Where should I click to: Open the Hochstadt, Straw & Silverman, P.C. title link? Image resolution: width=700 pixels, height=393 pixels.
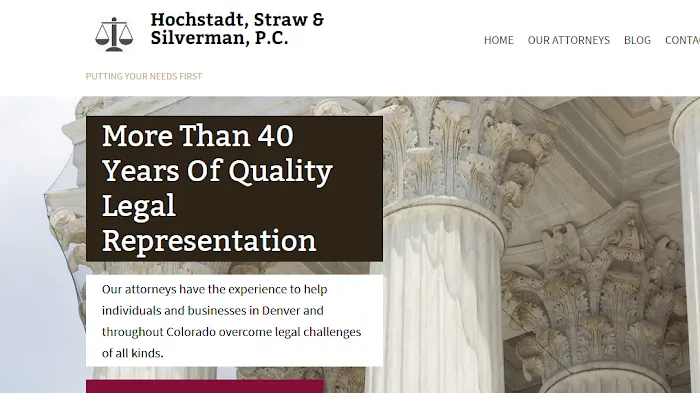tap(237, 29)
